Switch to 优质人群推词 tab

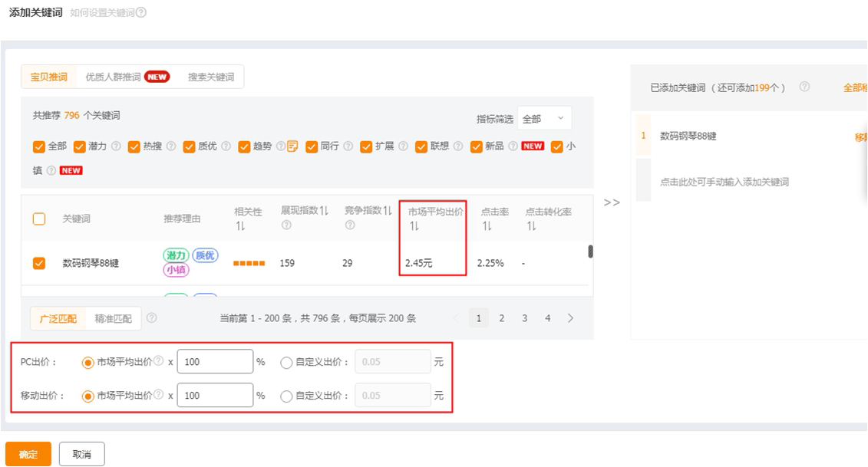click(114, 77)
